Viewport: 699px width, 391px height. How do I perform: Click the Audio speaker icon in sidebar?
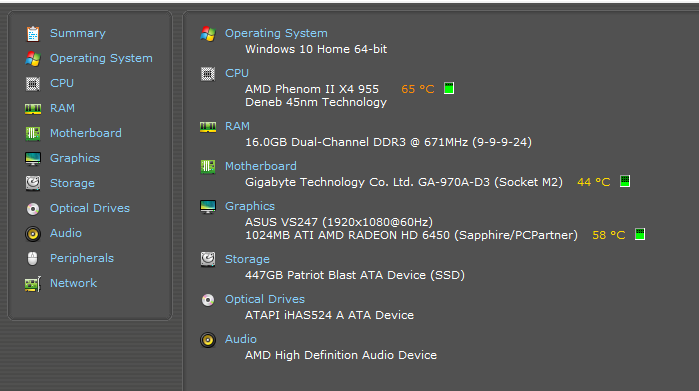33,234
